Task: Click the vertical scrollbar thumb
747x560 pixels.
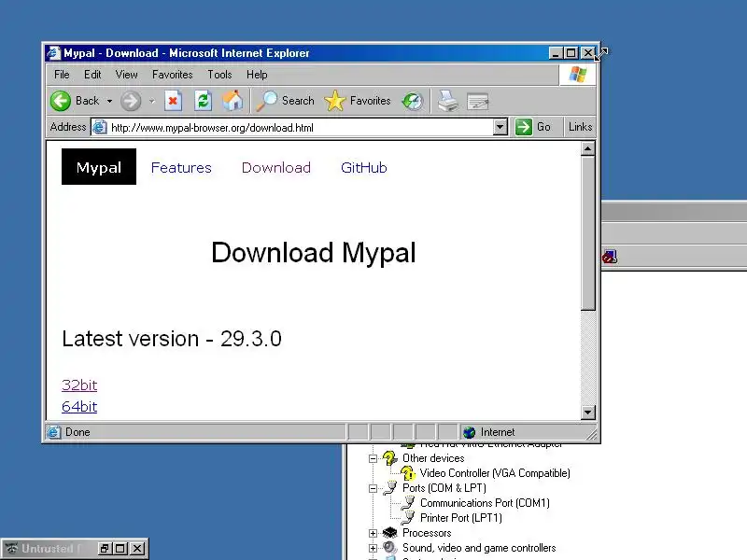Action: coord(588,234)
